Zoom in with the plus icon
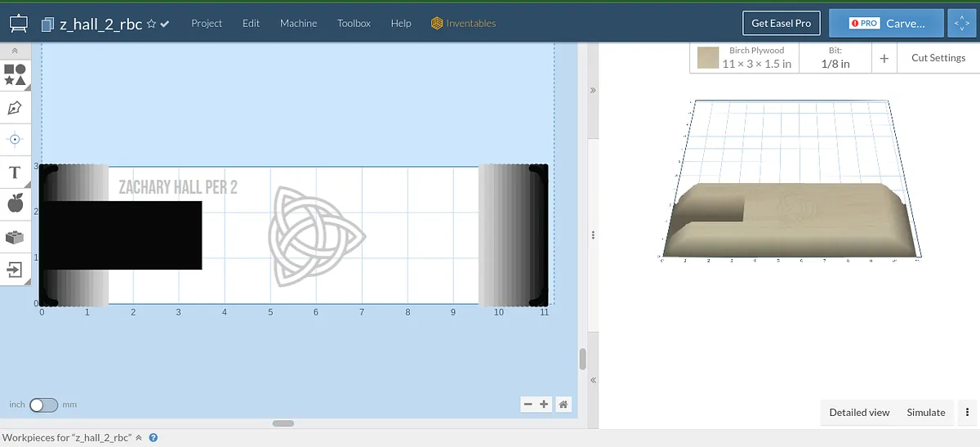This screenshot has width=980, height=447. tap(545, 404)
